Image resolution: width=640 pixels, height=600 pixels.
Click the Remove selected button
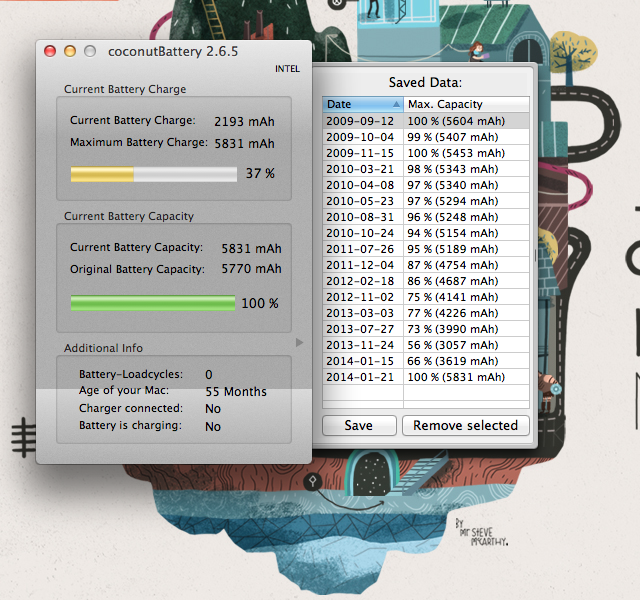point(465,425)
